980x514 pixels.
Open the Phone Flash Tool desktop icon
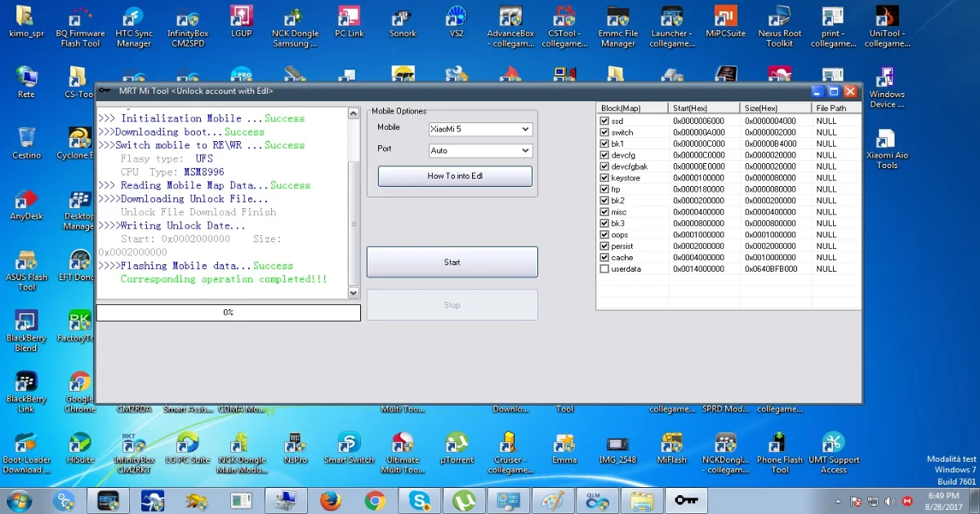780,454
